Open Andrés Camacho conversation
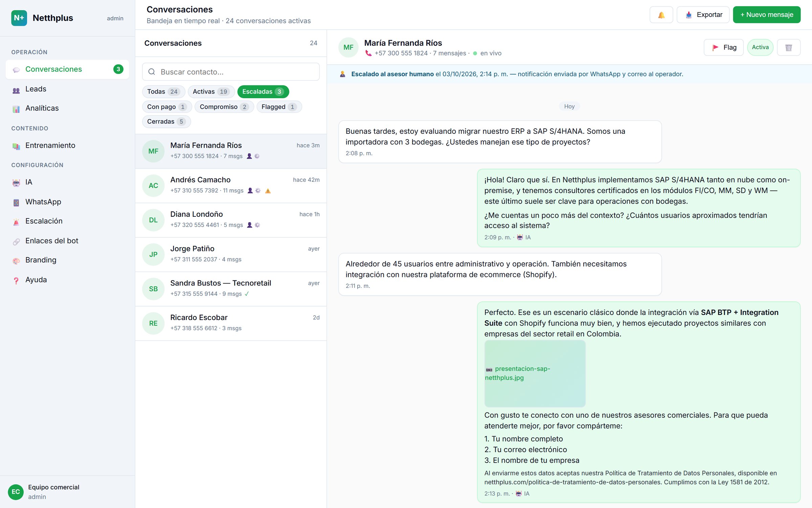Image resolution: width=812 pixels, height=508 pixels. (231, 186)
